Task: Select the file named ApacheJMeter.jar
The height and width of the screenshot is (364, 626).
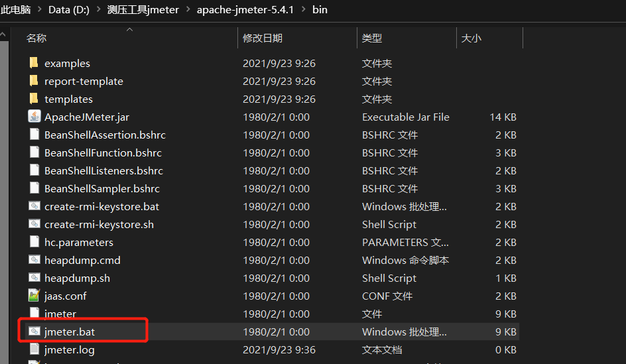Action: point(87,117)
